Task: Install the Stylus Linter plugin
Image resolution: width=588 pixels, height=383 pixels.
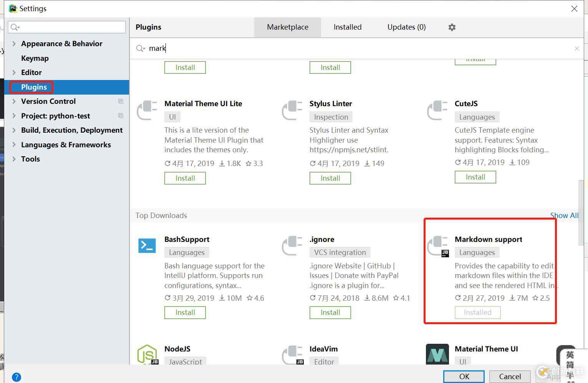Action: click(330, 178)
